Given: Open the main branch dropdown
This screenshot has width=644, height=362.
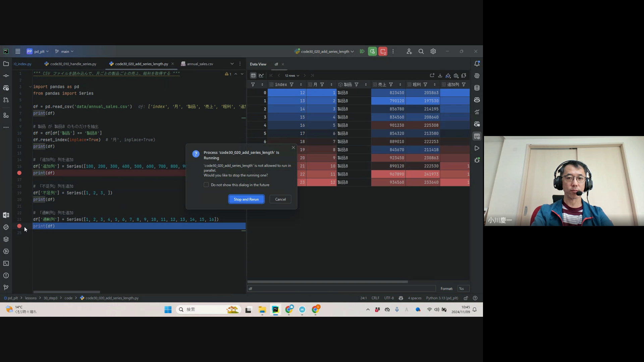Looking at the screenshot, I should [65, 51].
